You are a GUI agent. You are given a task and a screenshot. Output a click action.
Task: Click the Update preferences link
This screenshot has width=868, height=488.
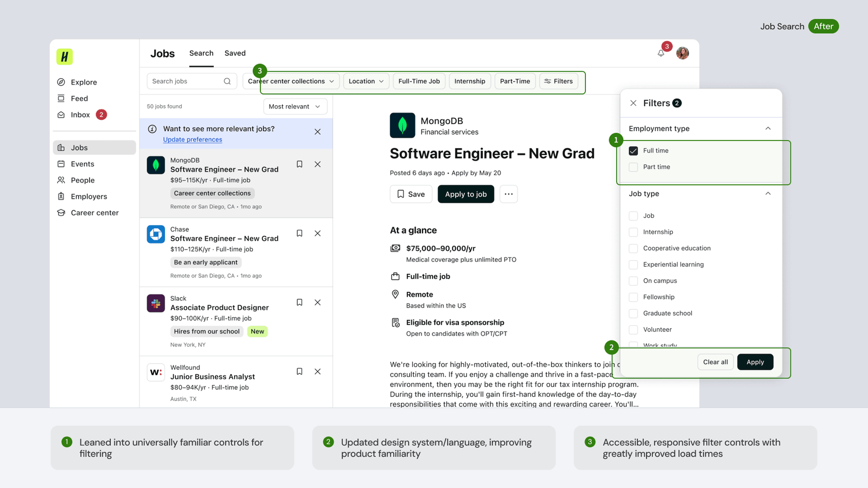(193, 140)
